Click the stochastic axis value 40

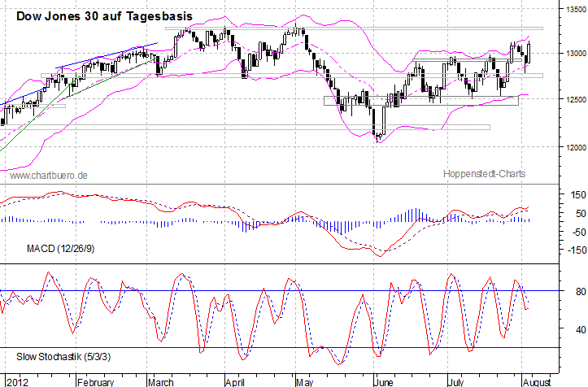581,329
